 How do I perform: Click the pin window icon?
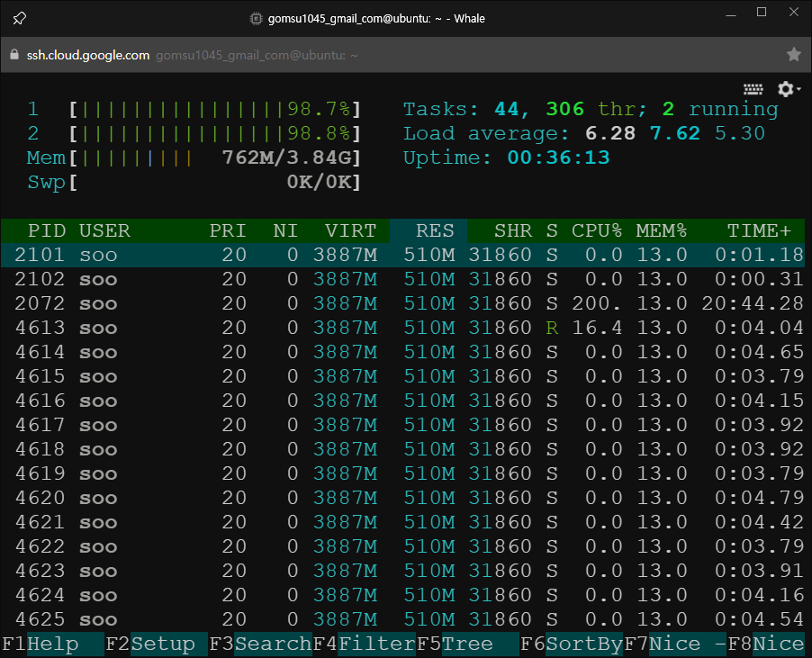point(19,19)
